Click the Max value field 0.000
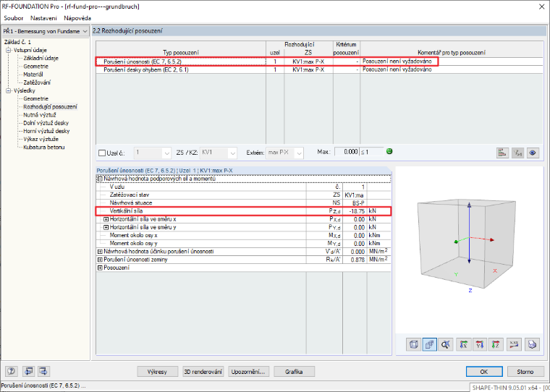550x392 pixels. tap(347, 152)
